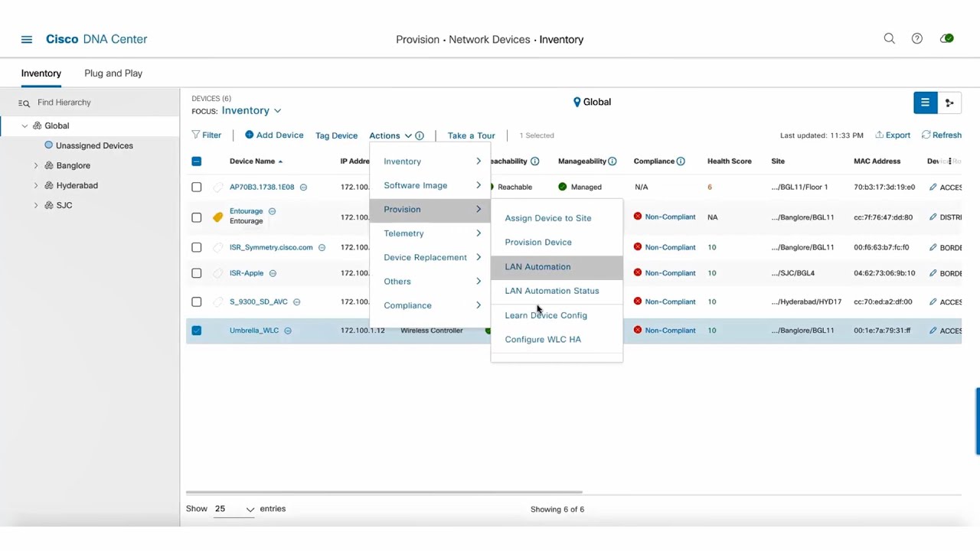The height and width of the screenshot is (551, 980).
Task: Expand the Hyderabad site tree node
Action: coord(35,185)
